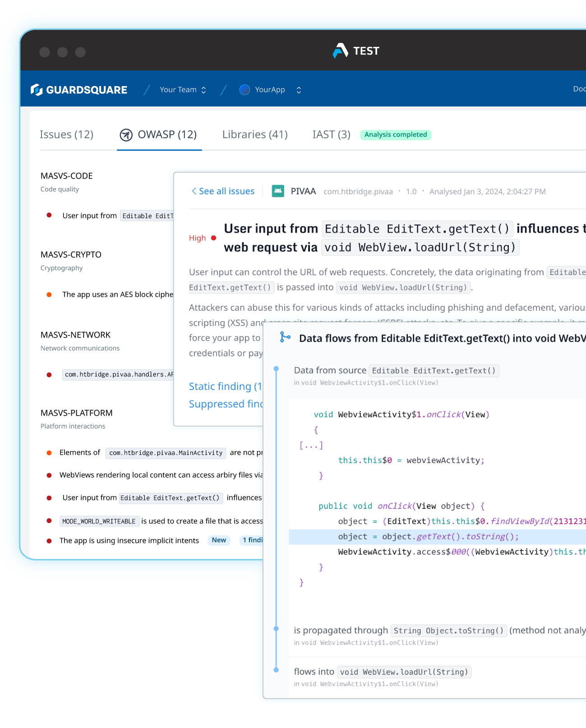This screenshot has width=586, height=728.
Task: Click the [...] collapsed code marker
Action: tap(311, 445)
